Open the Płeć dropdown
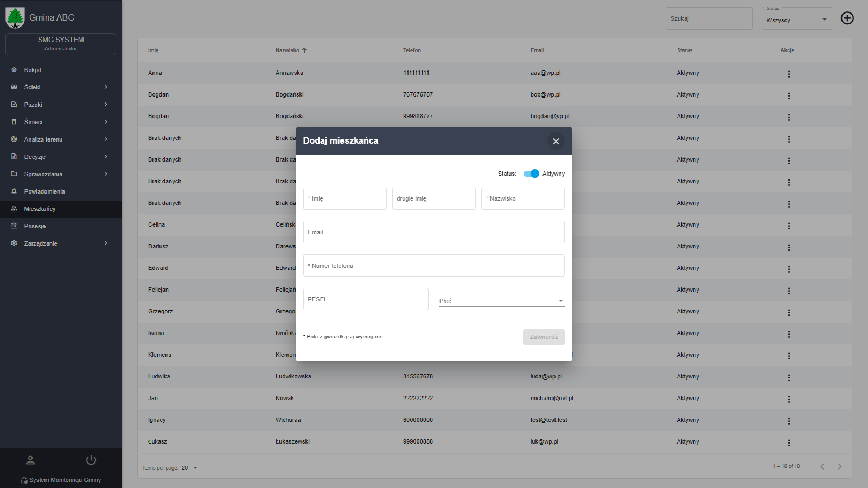Image resolution: width=868 pixels, height=488 pixels. 501,301
